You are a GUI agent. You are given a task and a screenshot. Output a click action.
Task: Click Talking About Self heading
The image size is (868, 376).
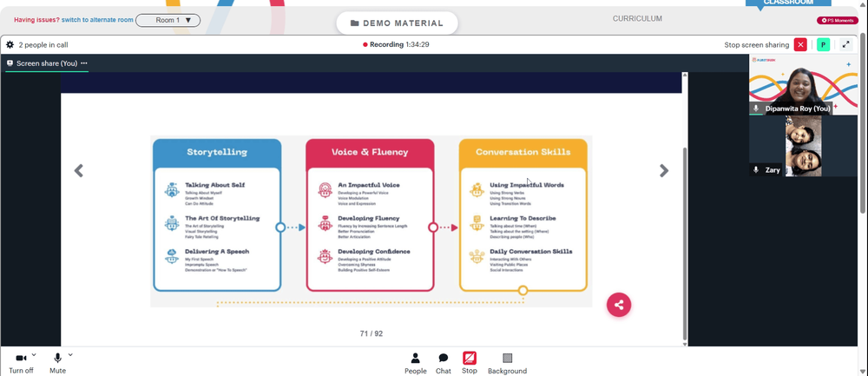pos(214,185)
